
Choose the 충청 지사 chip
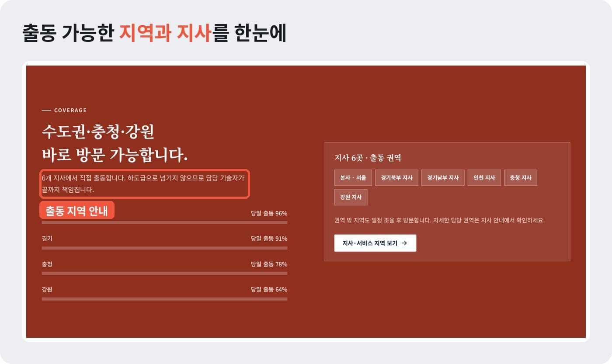pyautogui.click(x=520, y=178)
